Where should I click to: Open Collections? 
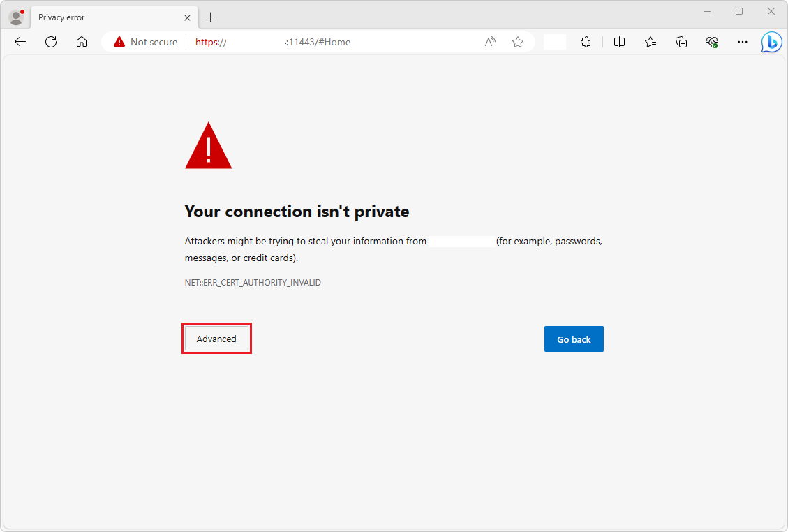(681, 42)
